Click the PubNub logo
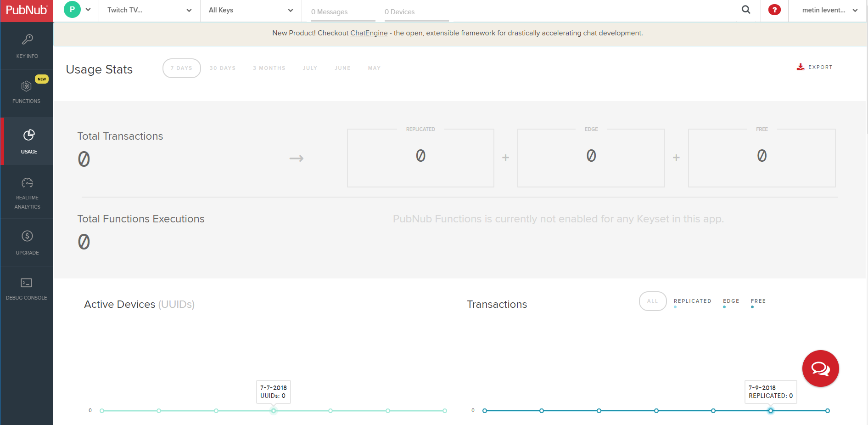 tap(27, 10)
